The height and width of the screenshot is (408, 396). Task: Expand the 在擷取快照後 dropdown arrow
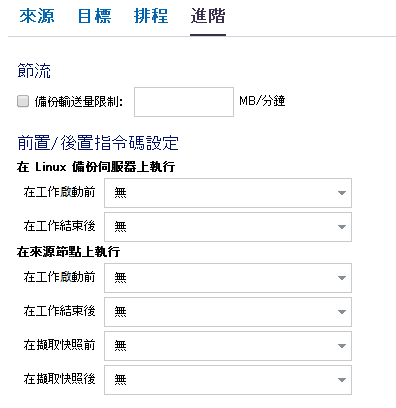coord(342,380)
